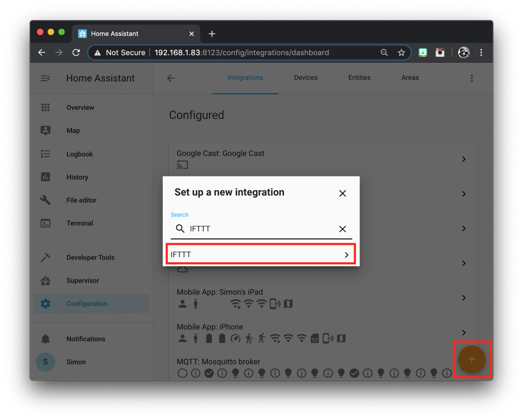The width and height of the screenshot is (523, 420).
Task: Open the Terminal sidebar icon
Action: tap(45, 223)
